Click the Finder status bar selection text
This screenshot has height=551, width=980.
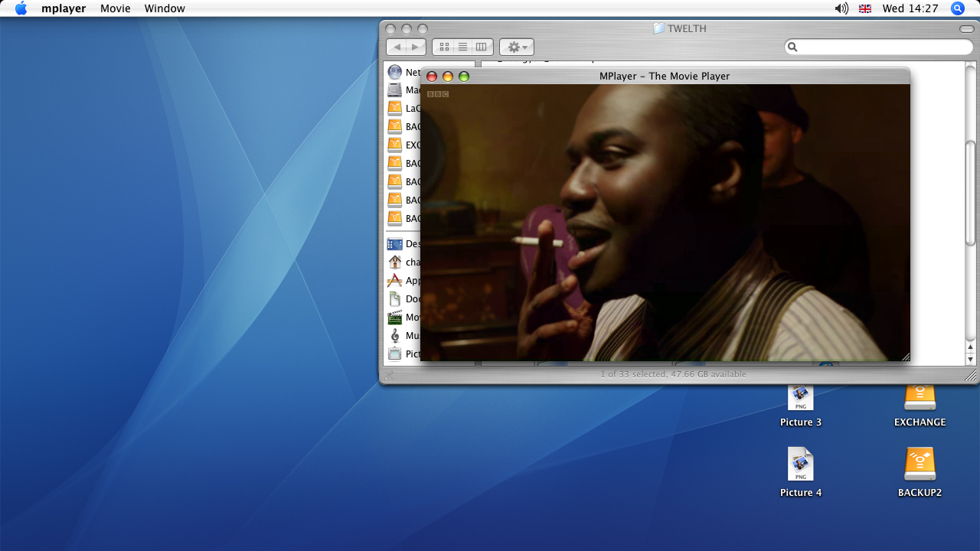tap(673, 374)
